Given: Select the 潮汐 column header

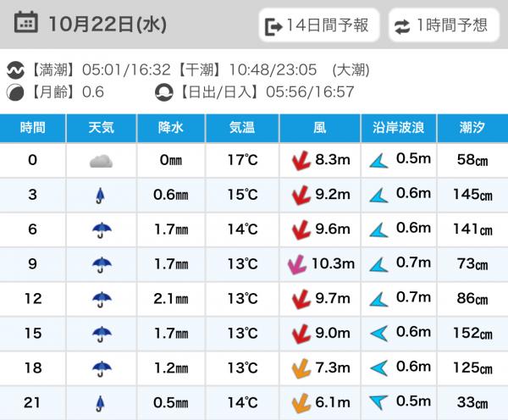Looking at the screenshot, I should coord(472,128).
